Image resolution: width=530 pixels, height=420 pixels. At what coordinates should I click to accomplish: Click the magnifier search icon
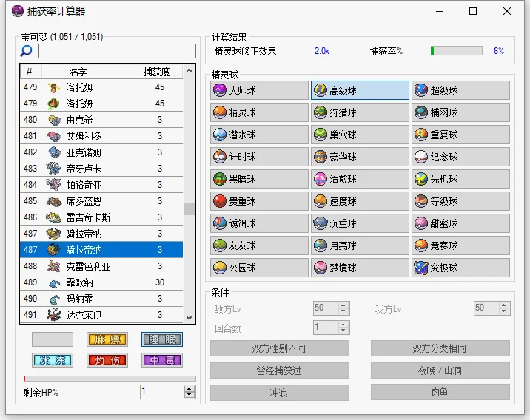coord(27,51)
